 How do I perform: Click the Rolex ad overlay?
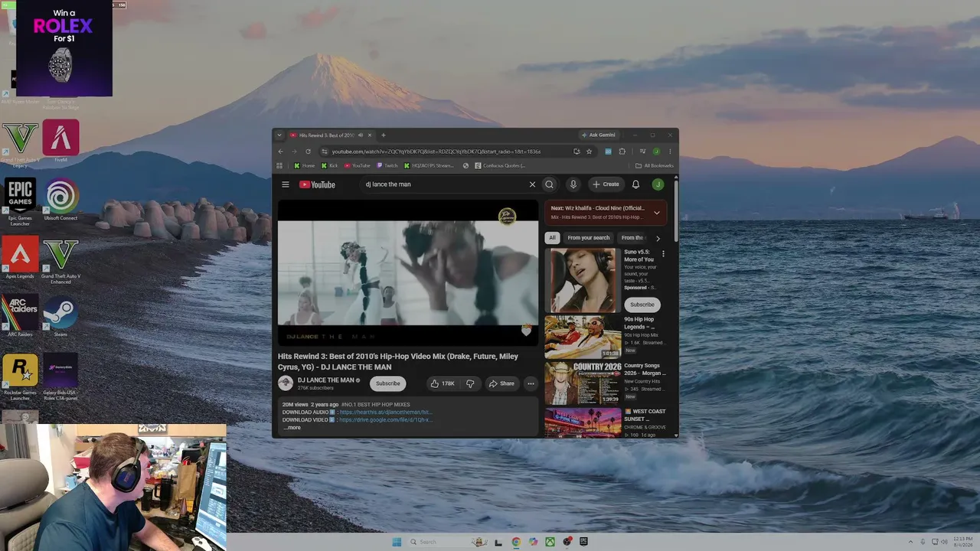[x=64, y=48]
